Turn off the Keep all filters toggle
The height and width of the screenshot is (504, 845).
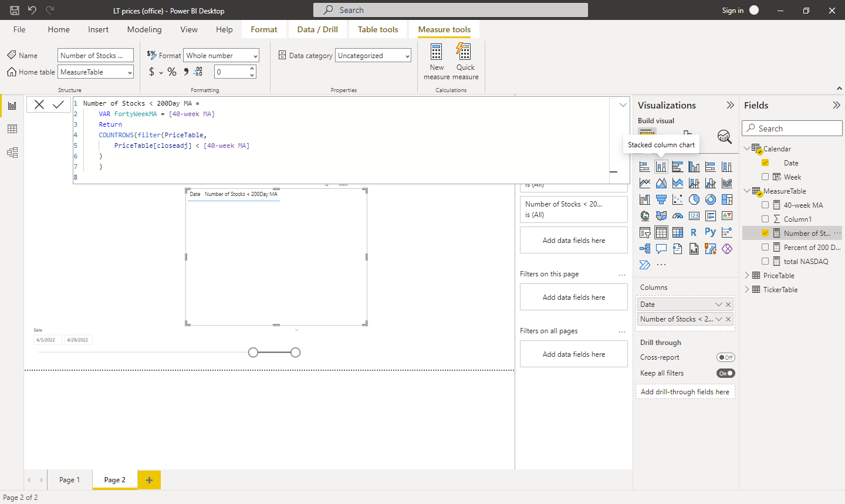click(726, 373)
